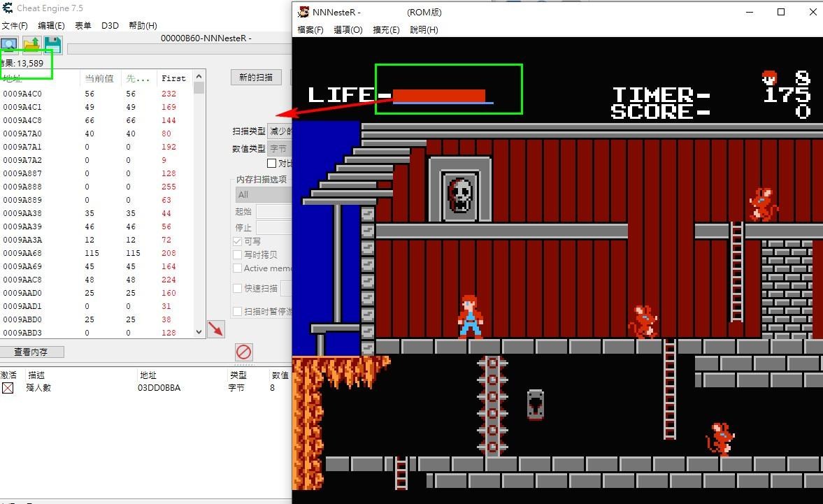
Task: Click the 殘人數 description in address table
Action: click(38, 387)
